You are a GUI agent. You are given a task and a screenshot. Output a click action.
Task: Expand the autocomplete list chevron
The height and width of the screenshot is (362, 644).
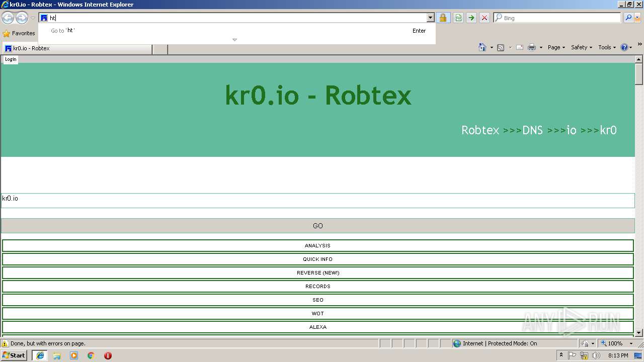click(234, 40)
